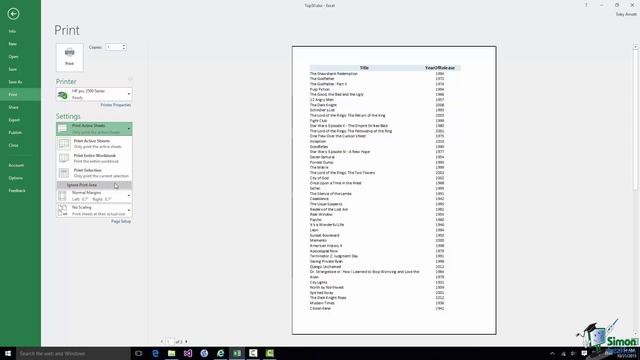Click the Print button with printer icon
The height and width of the screenshot is (360, 640).
pos(70,58)
